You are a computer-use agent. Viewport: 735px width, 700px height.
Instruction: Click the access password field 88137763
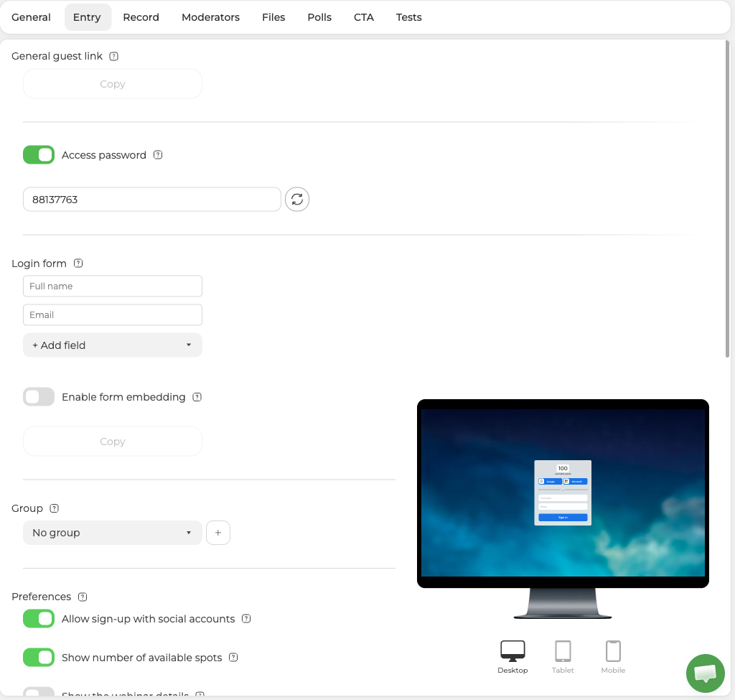click(152, 200)
